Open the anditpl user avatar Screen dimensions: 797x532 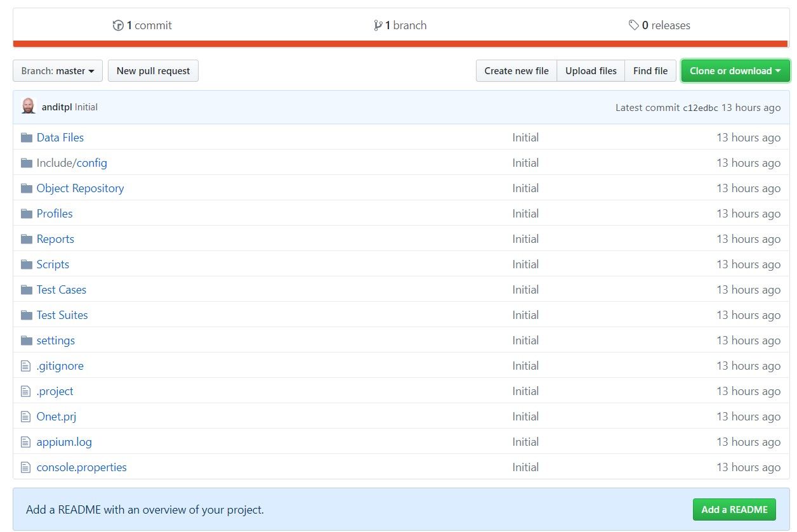coord(29,107)
